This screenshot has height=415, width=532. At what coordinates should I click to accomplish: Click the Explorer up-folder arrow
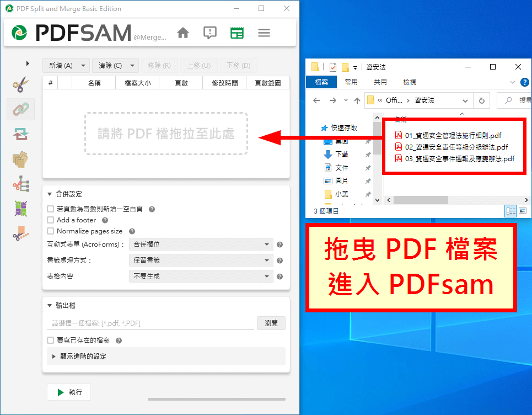357,100
